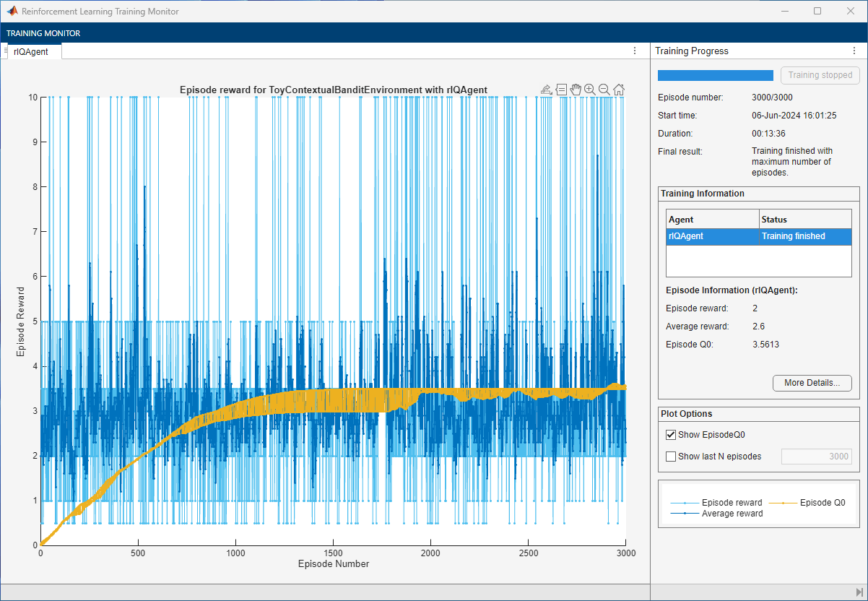Select the pan hand tool
The image size is (868, 601).
click(x=576, y=90)
